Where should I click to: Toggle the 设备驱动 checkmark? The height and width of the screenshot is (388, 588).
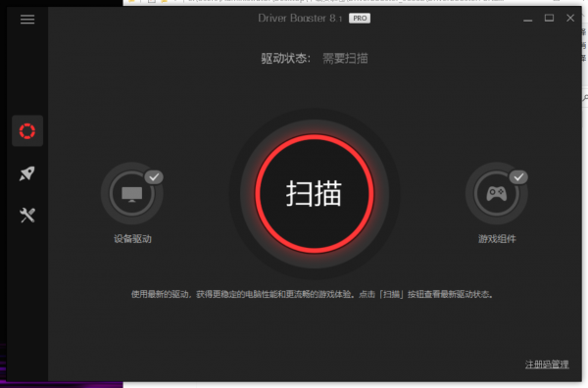[154, 177]
